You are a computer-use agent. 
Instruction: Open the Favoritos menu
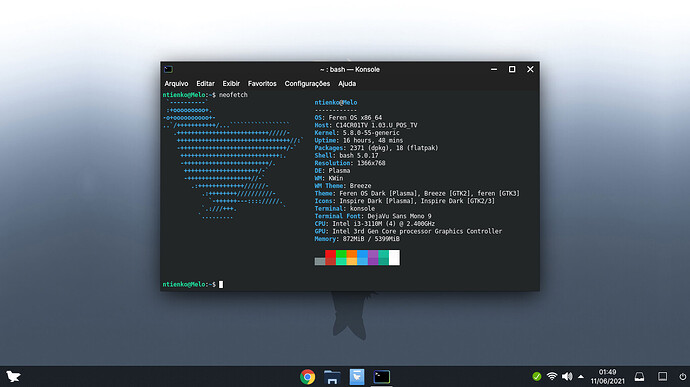[x=262, y=84]
